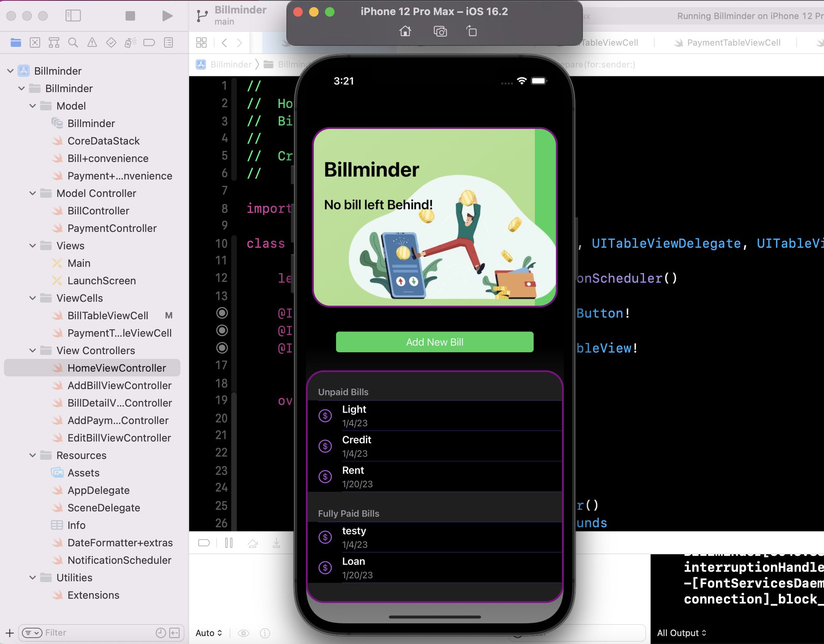Click the main branch icon in Xcode toolbar
The width and height of the screenshot is (824, 644).
[202, 16]
